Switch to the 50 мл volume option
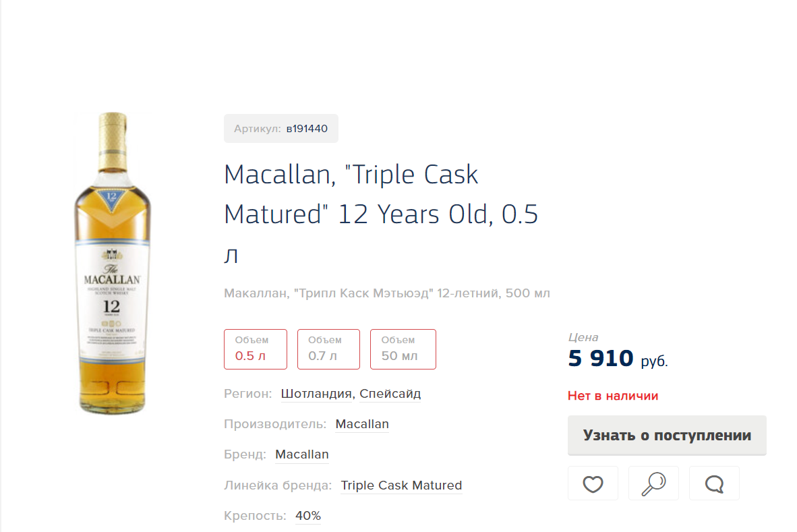 (403, 349)
